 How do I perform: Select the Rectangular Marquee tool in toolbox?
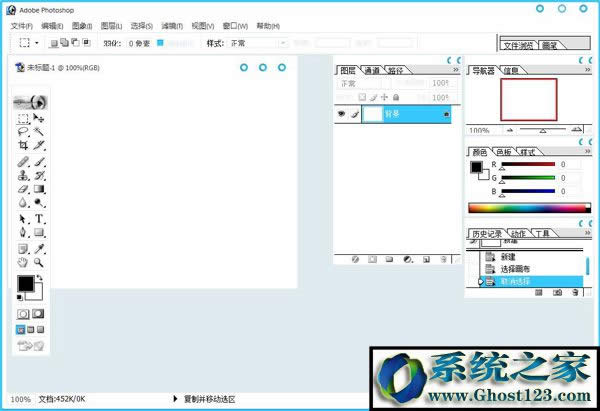tap(23, 118)
